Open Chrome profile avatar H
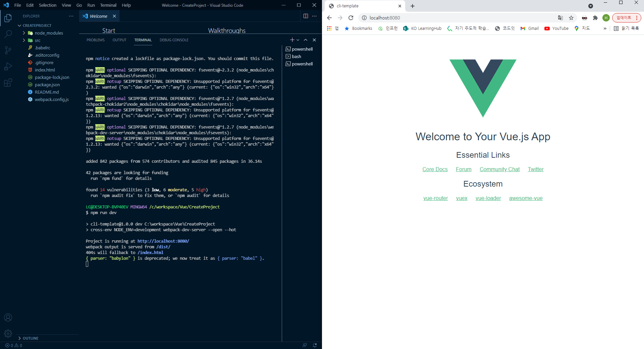The height and width of the screenshot is (349, 644). coord(606,18)
